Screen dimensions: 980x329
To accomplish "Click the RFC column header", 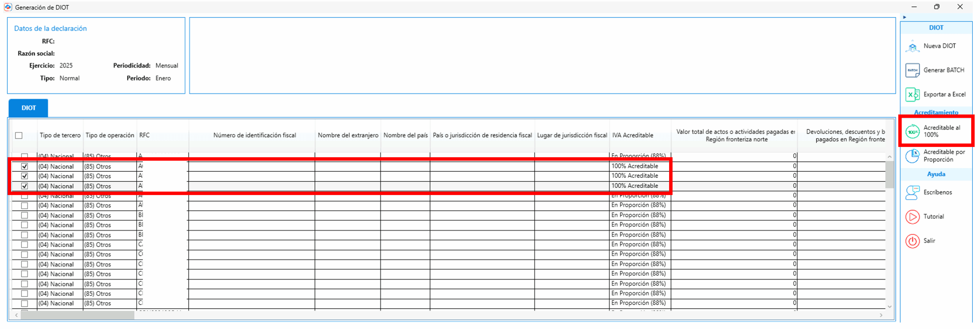I will 144,135.
